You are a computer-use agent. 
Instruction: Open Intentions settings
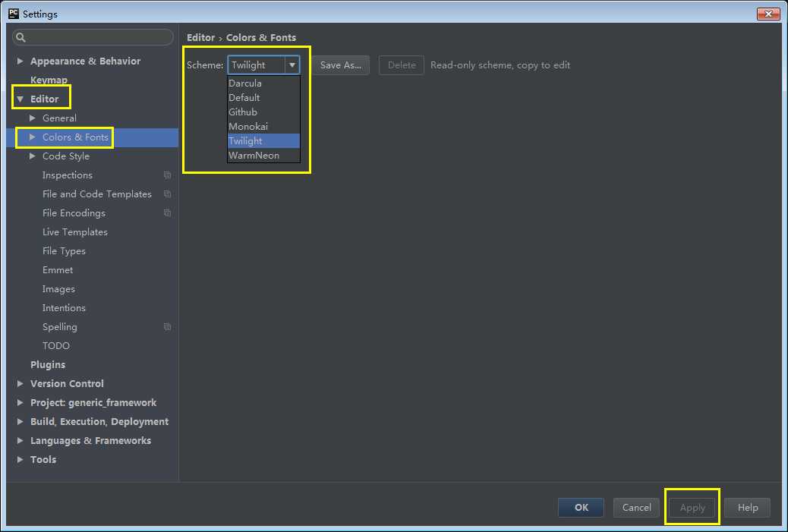pos(64,308)
